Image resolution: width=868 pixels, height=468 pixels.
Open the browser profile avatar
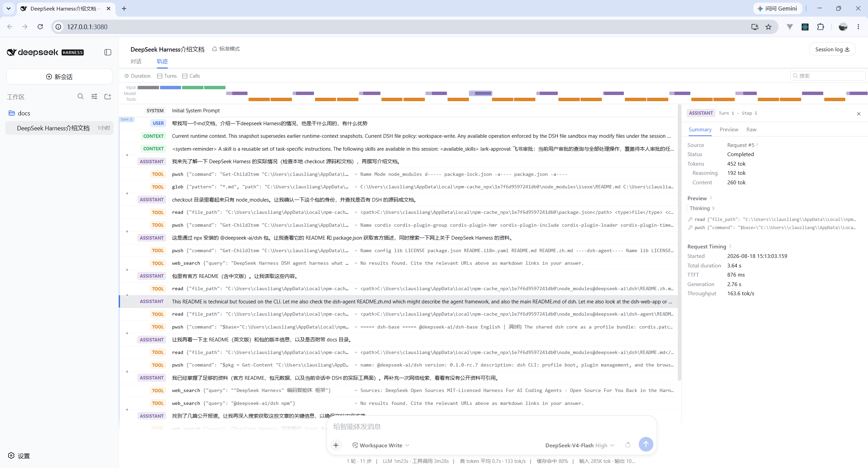click(843, 27)
